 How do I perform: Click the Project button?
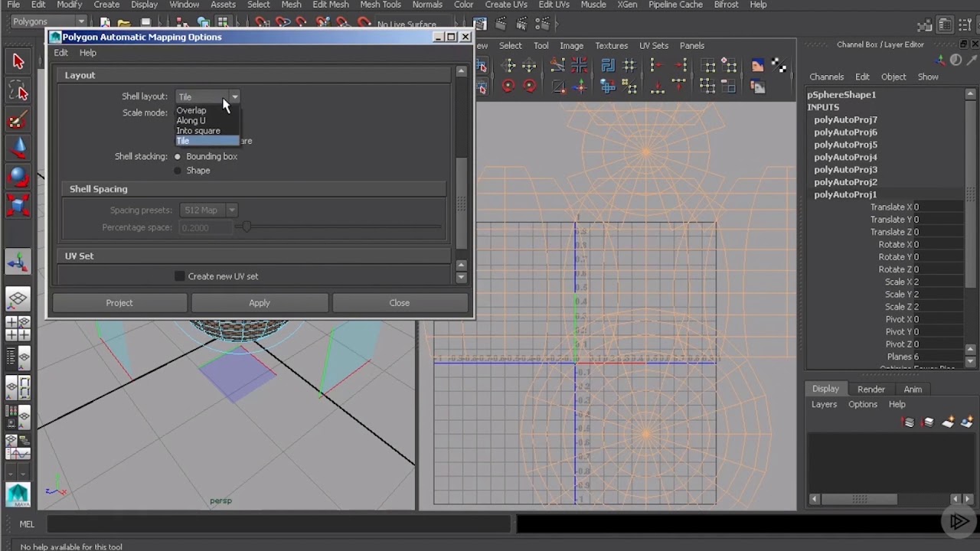pos(119,303)
